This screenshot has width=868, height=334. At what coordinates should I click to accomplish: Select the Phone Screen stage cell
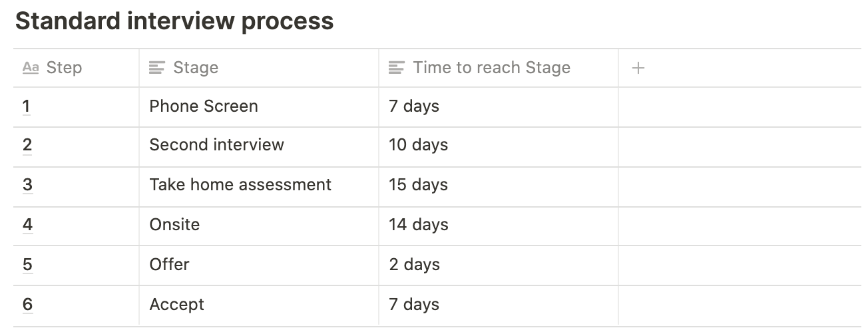tap(259, 107)
